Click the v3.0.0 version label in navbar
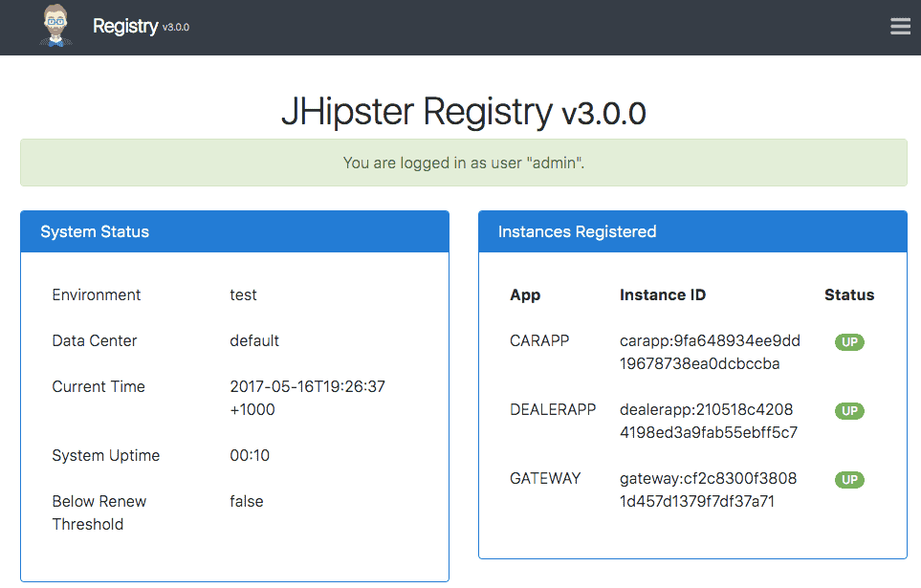Screen dimensions: 921x588 coord(176,27)
